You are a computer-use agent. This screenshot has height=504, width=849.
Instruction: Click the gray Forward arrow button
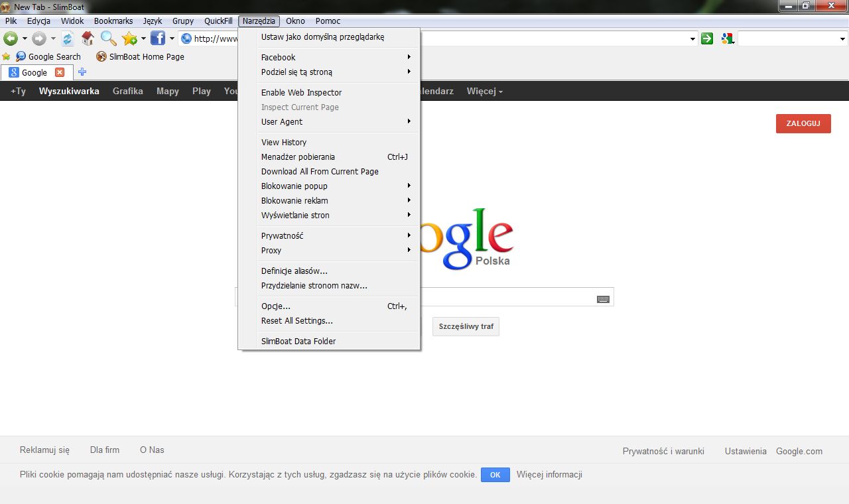39,38
